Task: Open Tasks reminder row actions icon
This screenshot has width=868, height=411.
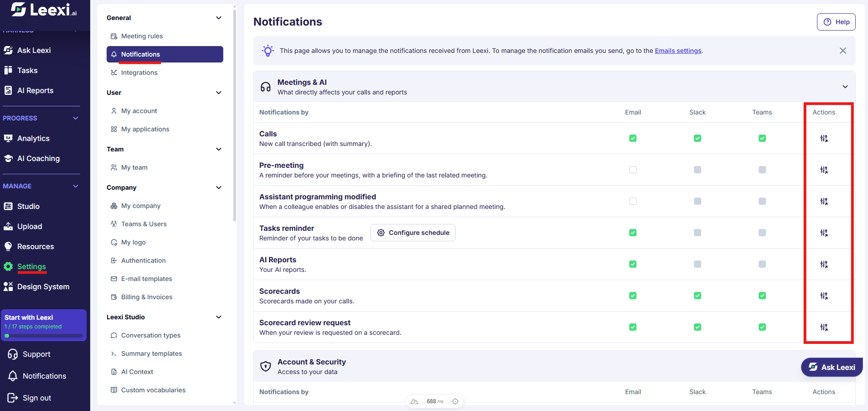Action: pyautogui.click(x=824, y=233)
